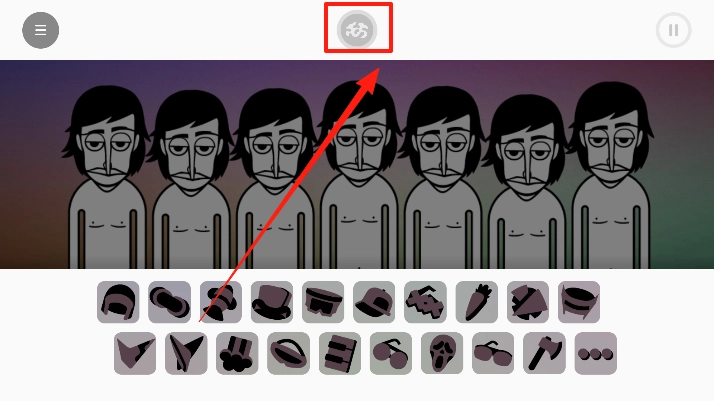Select the oval ring sound icon in the top row
The width and height of the screenshot is (714, 401).
169,302
